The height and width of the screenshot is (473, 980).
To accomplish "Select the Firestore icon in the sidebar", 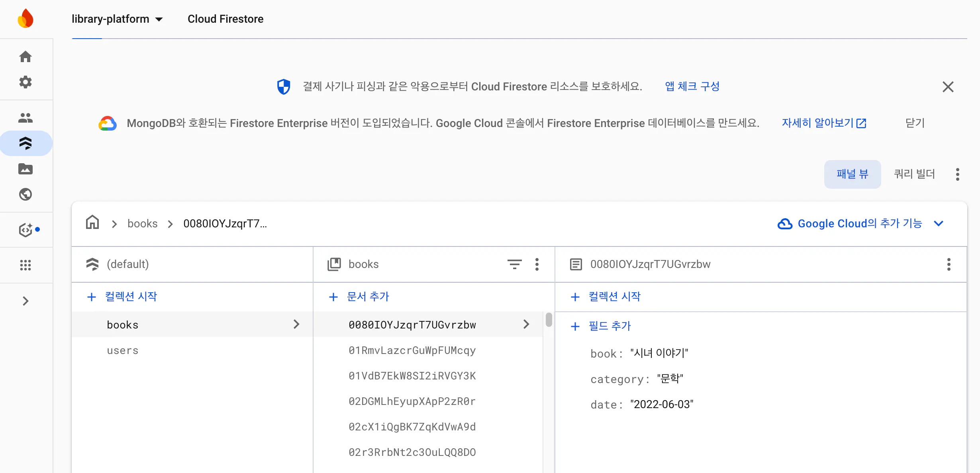I will click(25, 143).
